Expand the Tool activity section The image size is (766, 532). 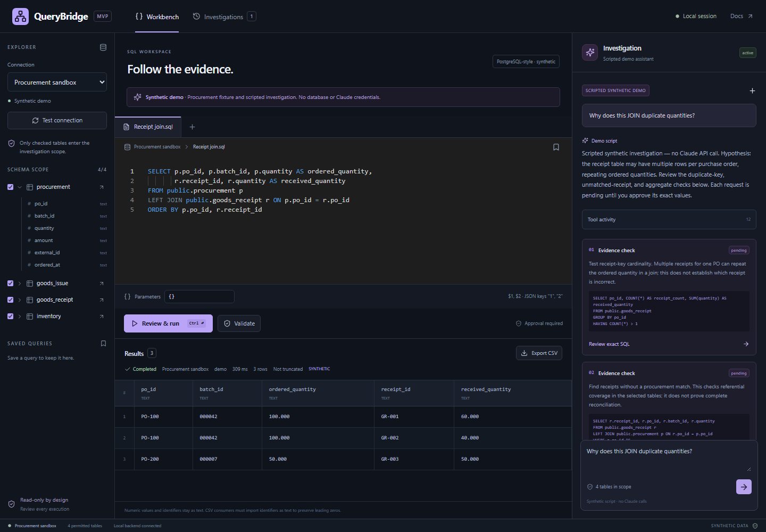point(669,220)
